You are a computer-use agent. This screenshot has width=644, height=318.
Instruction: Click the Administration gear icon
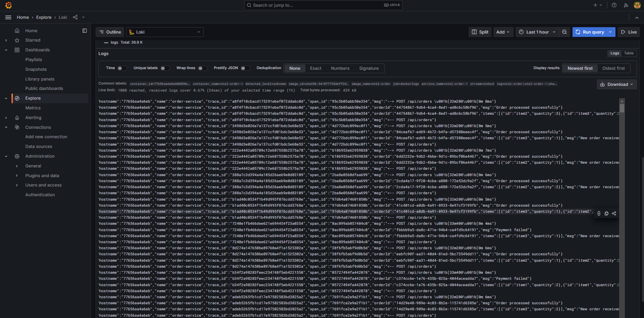17,156
